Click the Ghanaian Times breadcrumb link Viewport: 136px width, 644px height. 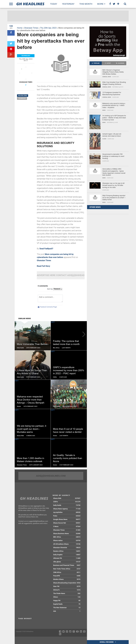tap(31, 28)
